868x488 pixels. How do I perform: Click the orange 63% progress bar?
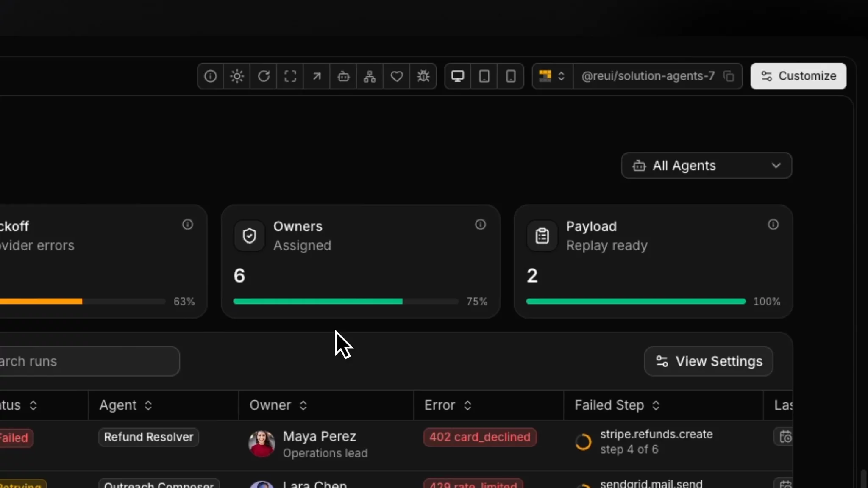point(83,302)
